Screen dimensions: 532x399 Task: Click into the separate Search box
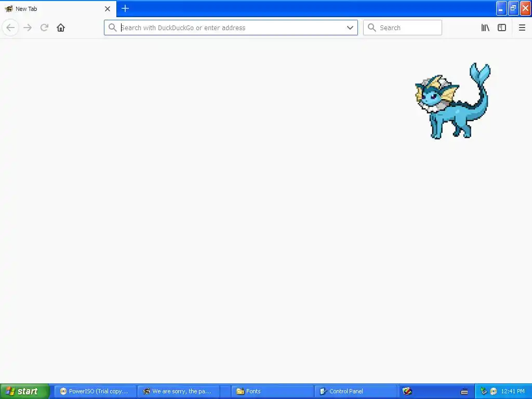pyautogui.click(x=403, y=28)
